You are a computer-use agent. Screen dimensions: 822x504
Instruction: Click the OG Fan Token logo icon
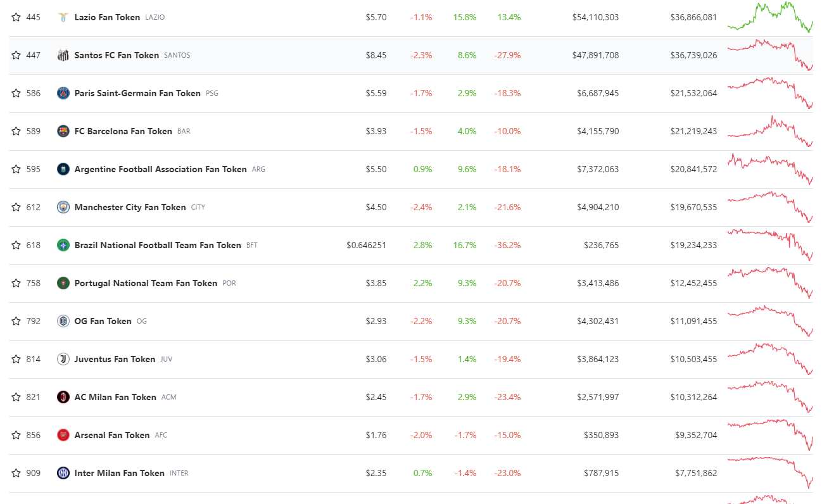click(63, 321)
